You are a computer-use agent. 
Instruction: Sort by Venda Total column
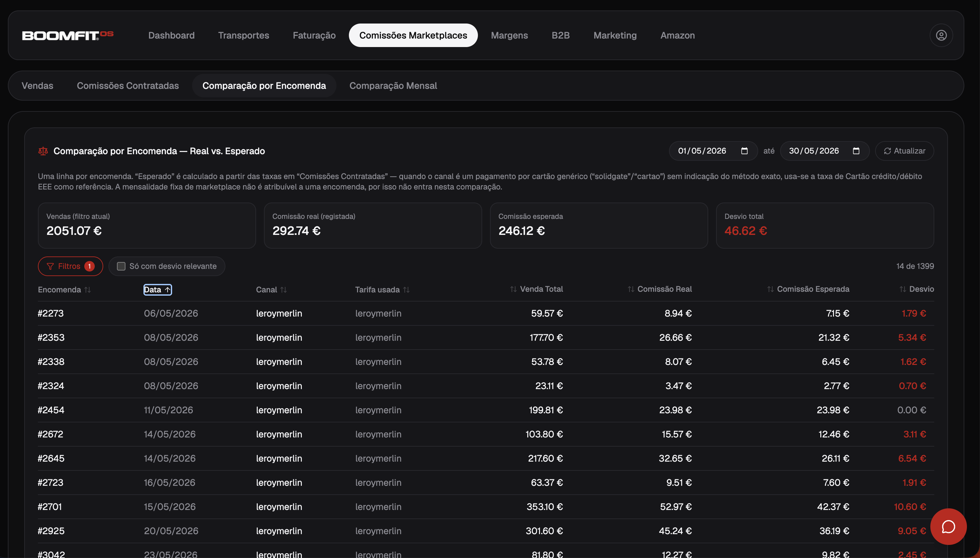coord(536,289)
